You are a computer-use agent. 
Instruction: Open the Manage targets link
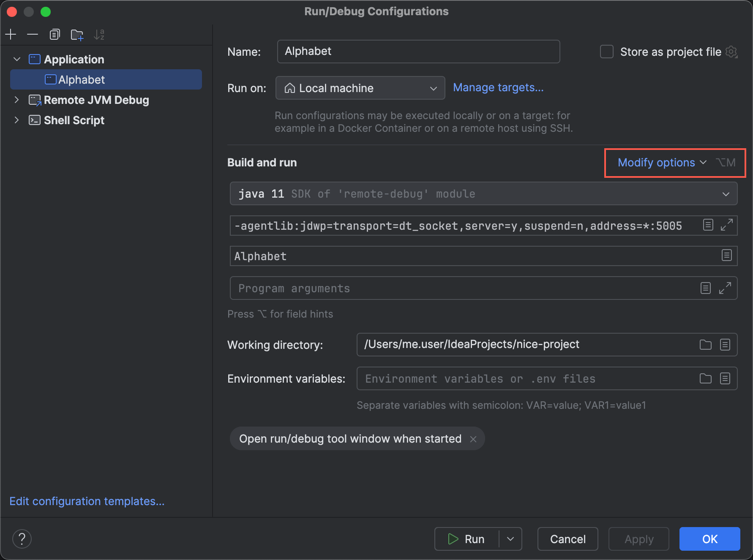498,87
